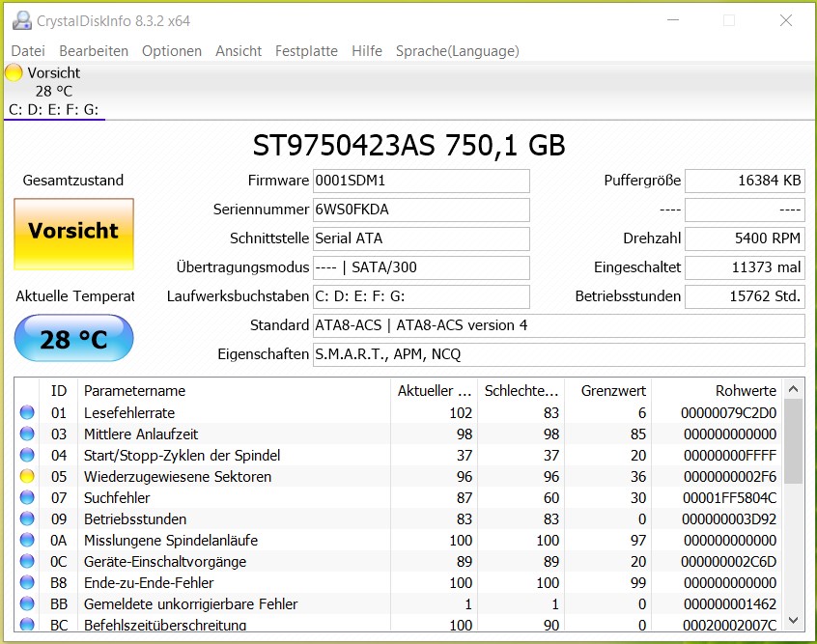This screenshot has height=644, width=817.
Task: Open the Optionen menu
Action: click(x=172, y=51)
